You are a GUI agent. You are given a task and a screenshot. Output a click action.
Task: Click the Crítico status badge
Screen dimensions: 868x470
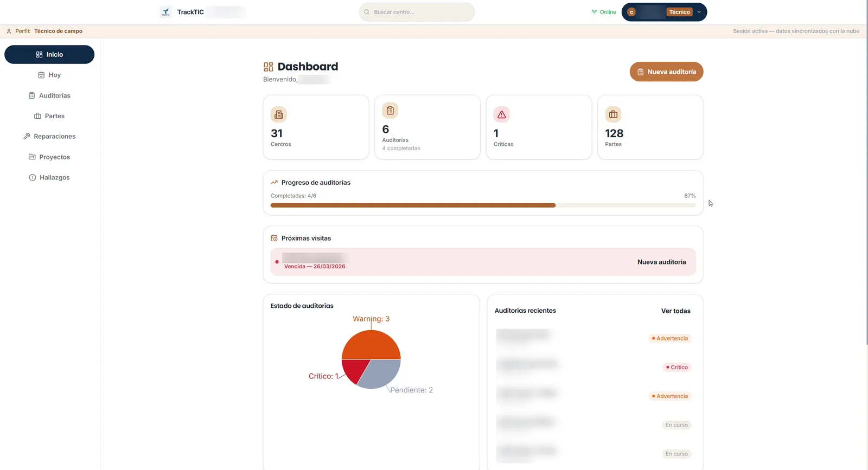coord(677,368)
